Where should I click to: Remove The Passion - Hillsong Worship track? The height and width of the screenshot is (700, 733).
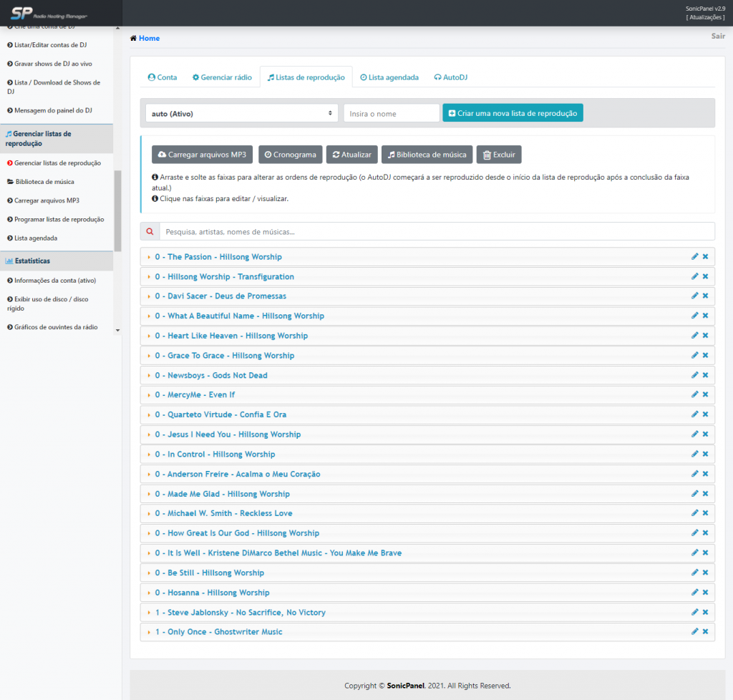[705, 256]
